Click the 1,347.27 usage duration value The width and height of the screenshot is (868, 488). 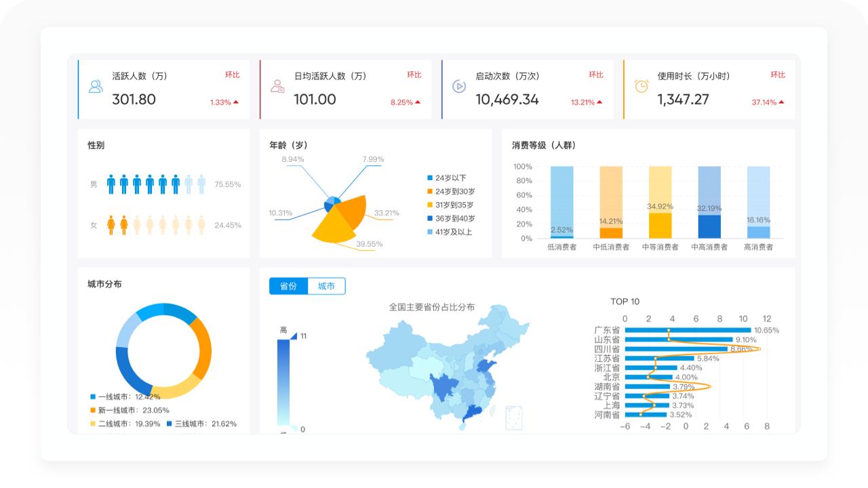tap(683, 100)
